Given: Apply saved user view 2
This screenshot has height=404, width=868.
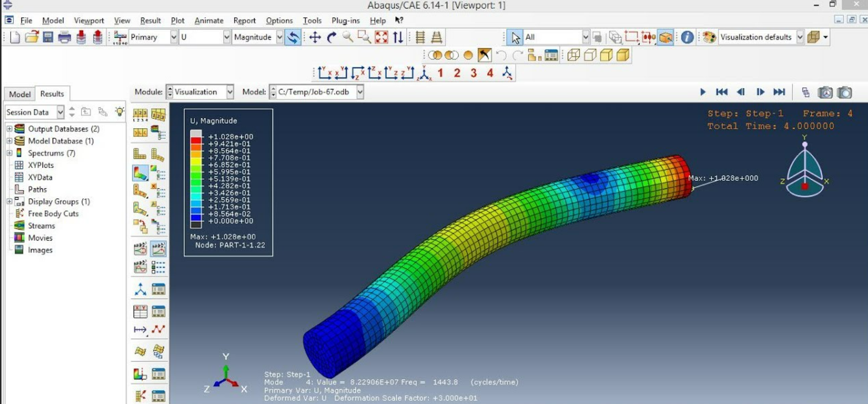Looking at the screenshot, I should click(x=457, y=73).
